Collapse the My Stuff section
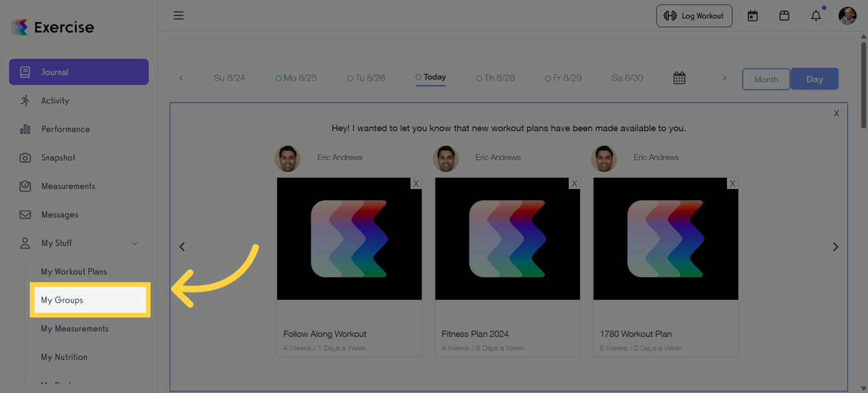 coord(134,243)
